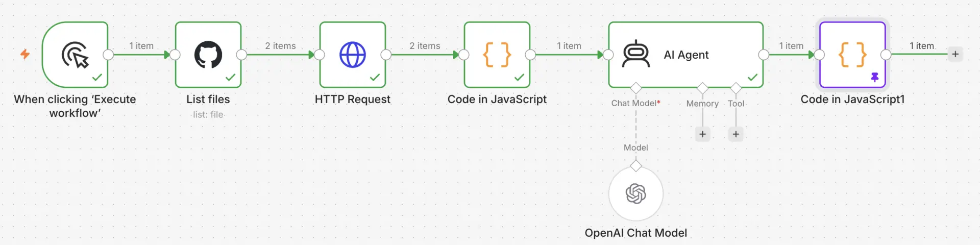Click the output port of HTTP Request
The width and height of the screenshot is (980, 245).
click(386, 55)
